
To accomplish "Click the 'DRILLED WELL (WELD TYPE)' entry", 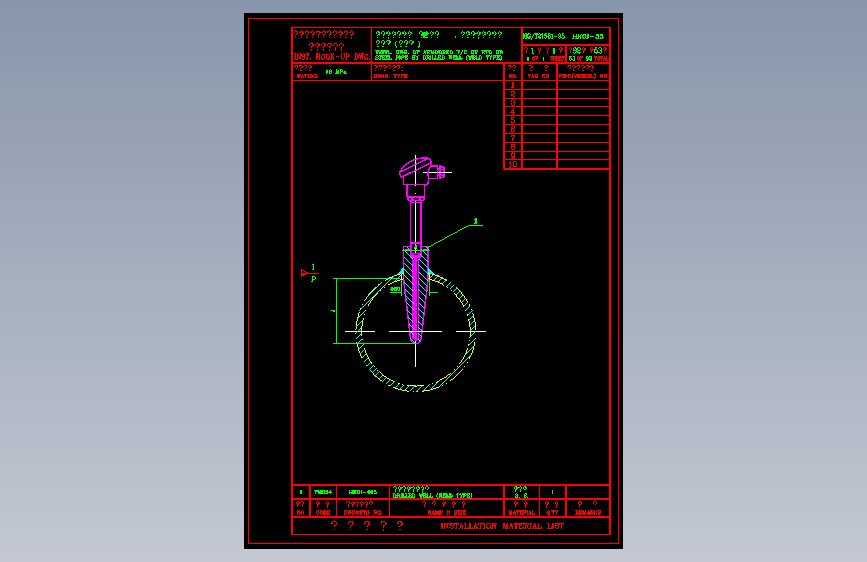I will tap(432, 496).
